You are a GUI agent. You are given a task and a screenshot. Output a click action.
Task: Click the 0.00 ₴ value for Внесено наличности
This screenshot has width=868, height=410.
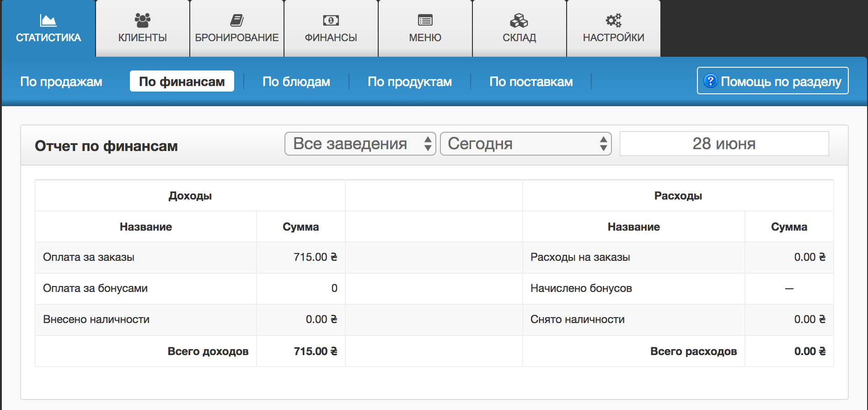point(321,319)
